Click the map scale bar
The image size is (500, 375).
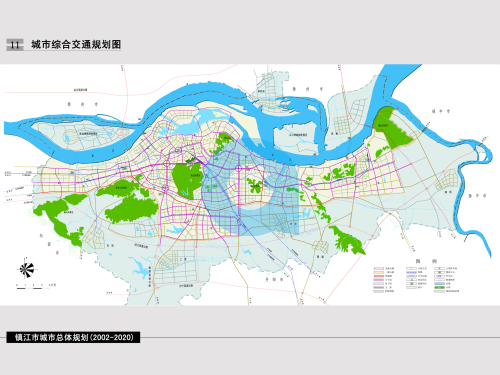(33, 287)
